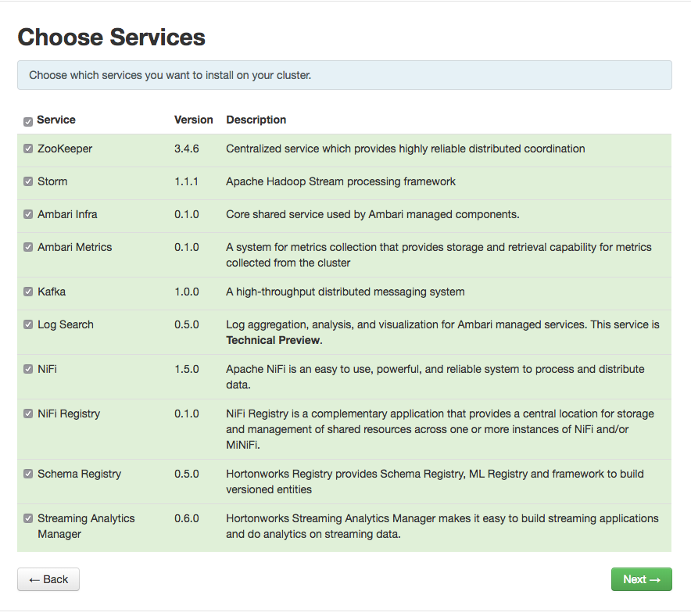Viewport: 691px width, 616px height.
Task: Toggle the Ambari Infra checkbox
Action: click(28, 214)
